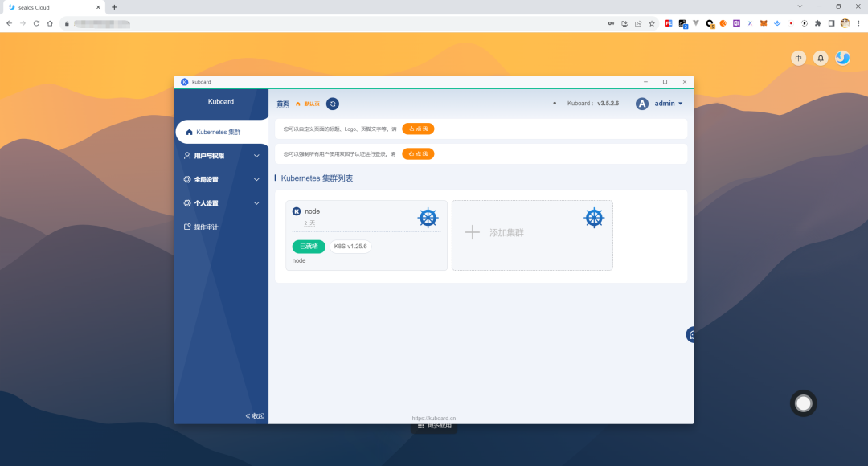Click the Kubernetes wheel icon on node card
Viewport: 868px width, 466px height.
tap(428, 218)
